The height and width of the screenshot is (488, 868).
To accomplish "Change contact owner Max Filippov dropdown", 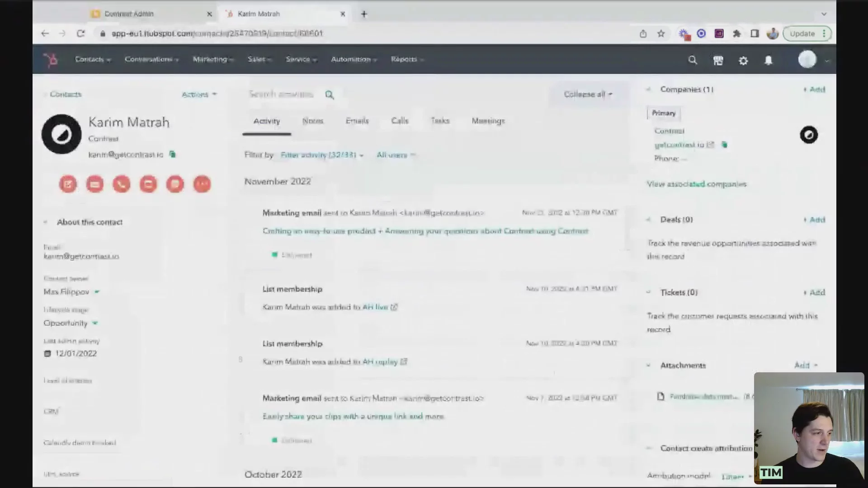I will (71, 292).
